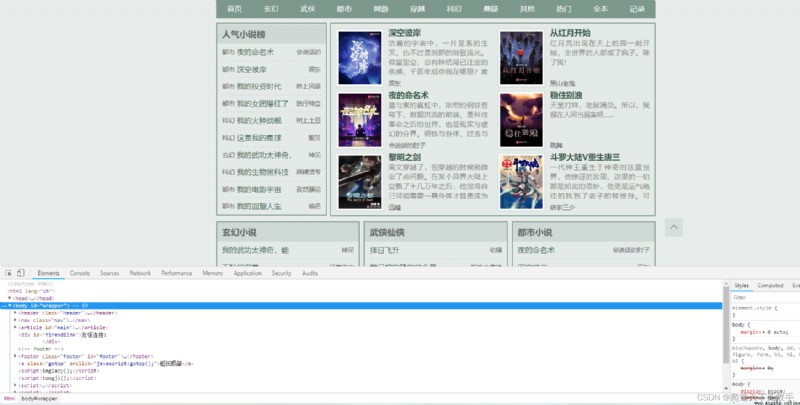
Task: Click the Filter field in Styles pane
Action: tap(765, 297)
